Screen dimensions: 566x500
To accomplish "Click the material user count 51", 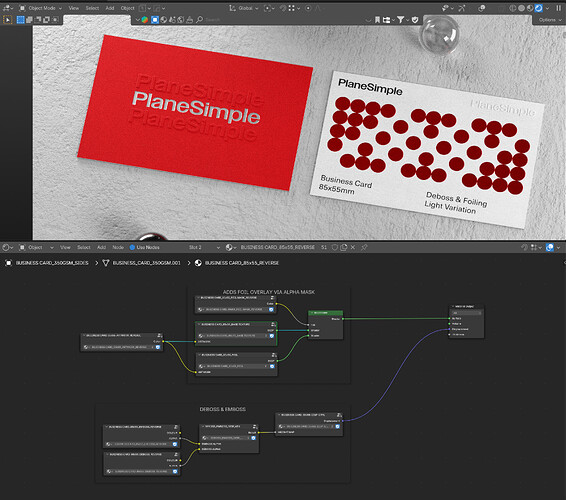I will [324, 247].
